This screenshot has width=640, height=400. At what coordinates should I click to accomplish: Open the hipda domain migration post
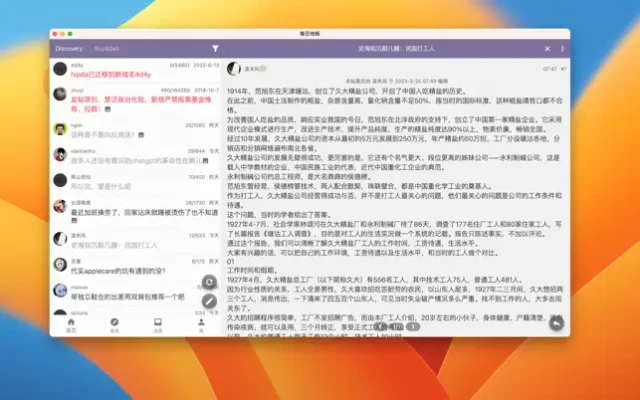(110, 74)
